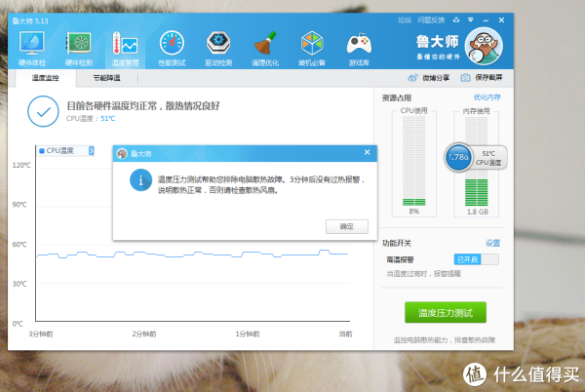This screenshot has height=392, width=585.
Task: Click the 3分钟前 time axis label
Action: [41, 333]
